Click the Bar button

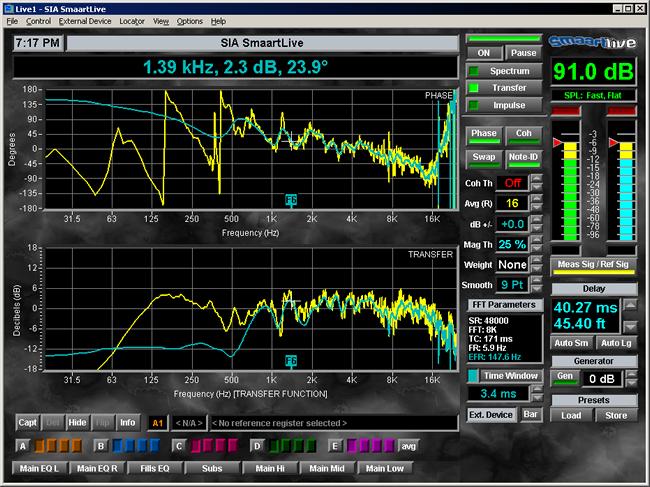[530, 415]
